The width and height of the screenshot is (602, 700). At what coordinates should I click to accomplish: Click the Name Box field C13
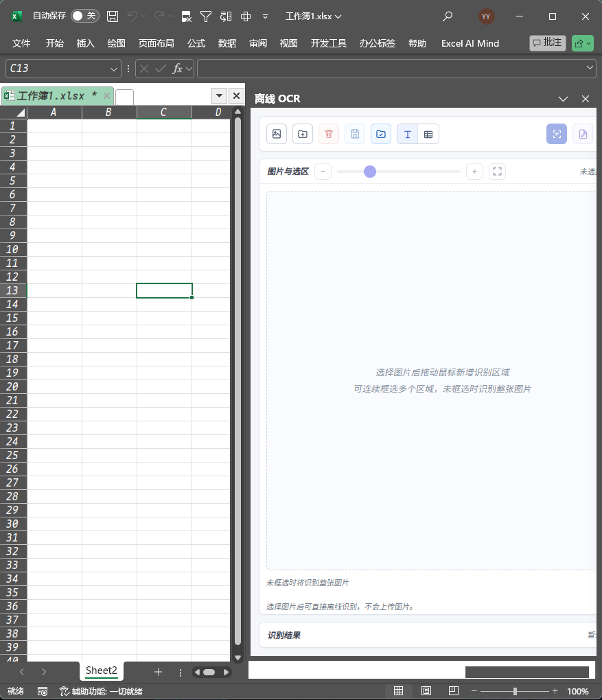[57, 69]
